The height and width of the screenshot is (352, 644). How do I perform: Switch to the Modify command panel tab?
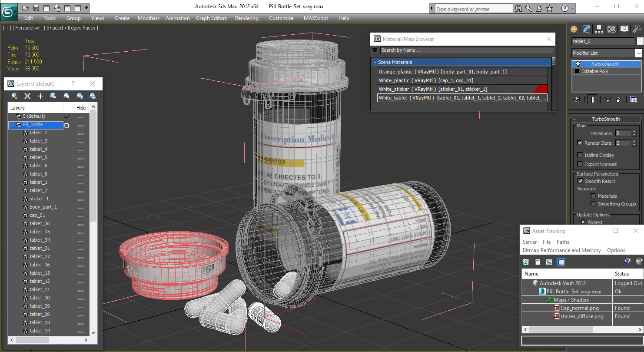pos(587,29)
